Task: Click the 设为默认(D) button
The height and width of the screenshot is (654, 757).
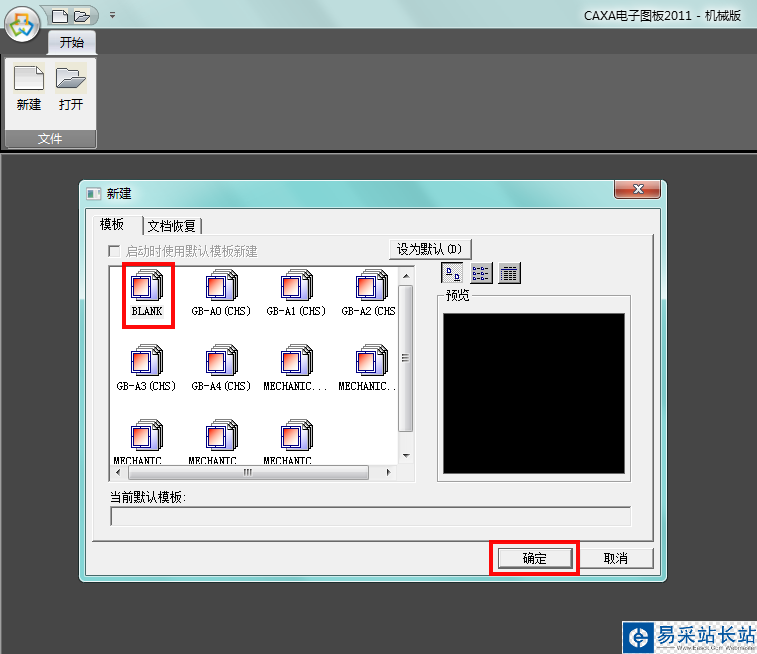Action: pyautogui.click(x=430, y=249)
